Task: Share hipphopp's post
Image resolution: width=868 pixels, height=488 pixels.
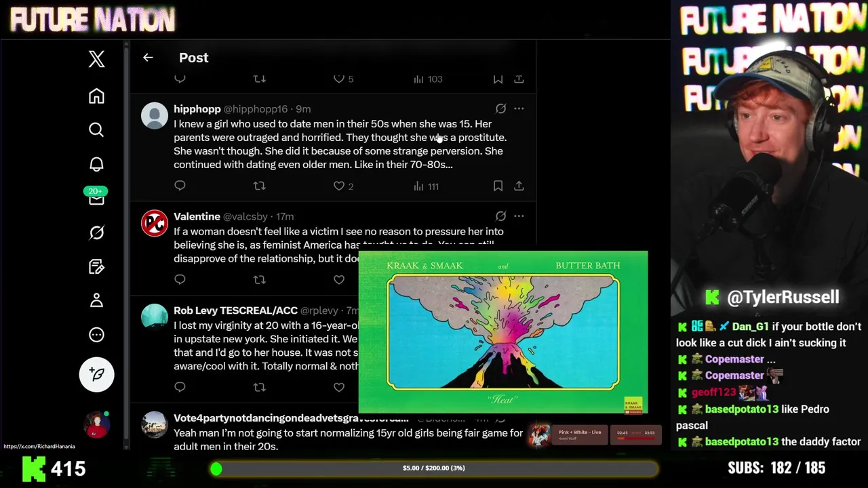Action: pyautogui.click(x=519, y=186)
